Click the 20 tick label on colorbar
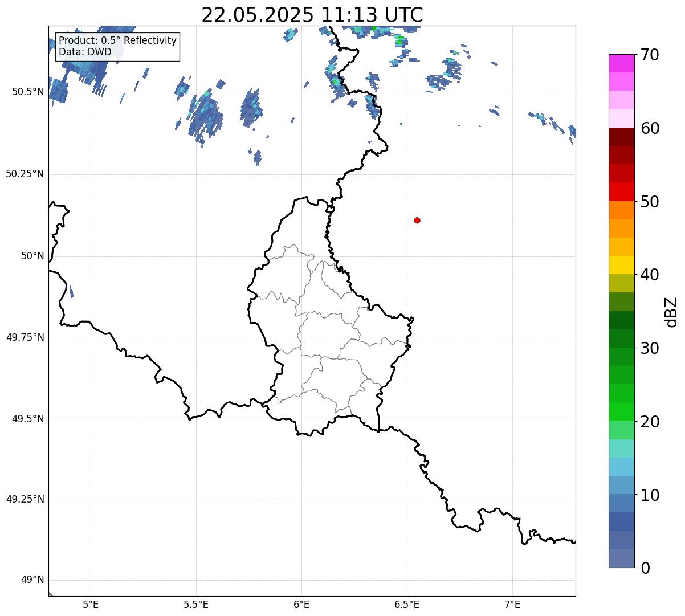The width and height of the screenshot is (685, 616). point(650,422)
